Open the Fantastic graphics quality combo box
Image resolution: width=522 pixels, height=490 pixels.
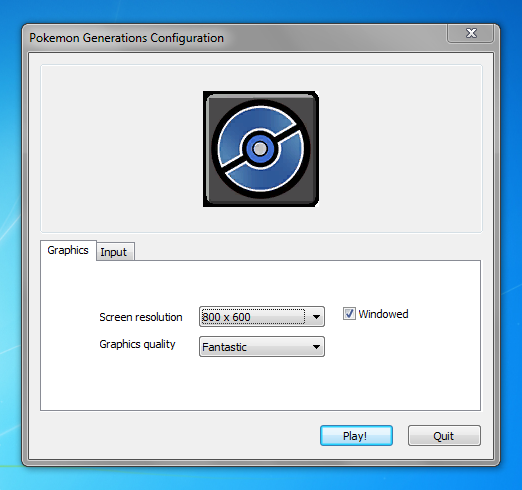click(x=262, y=347)
